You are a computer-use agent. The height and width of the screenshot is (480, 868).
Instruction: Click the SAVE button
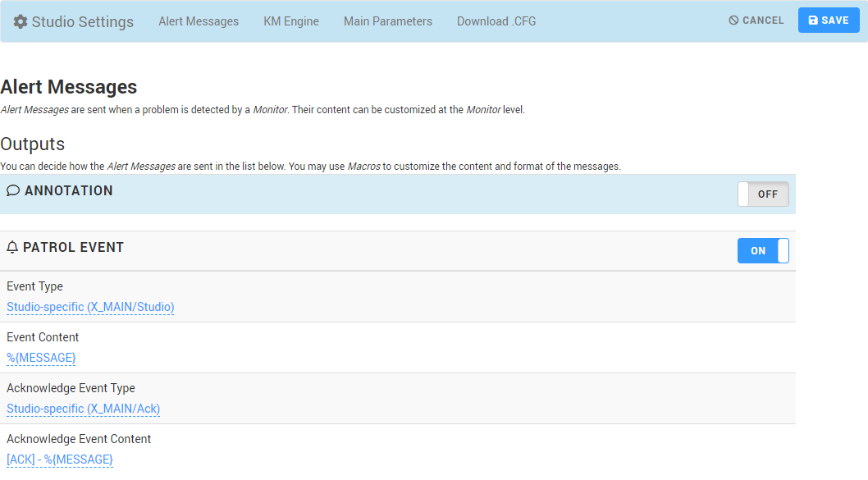(829, 20)
